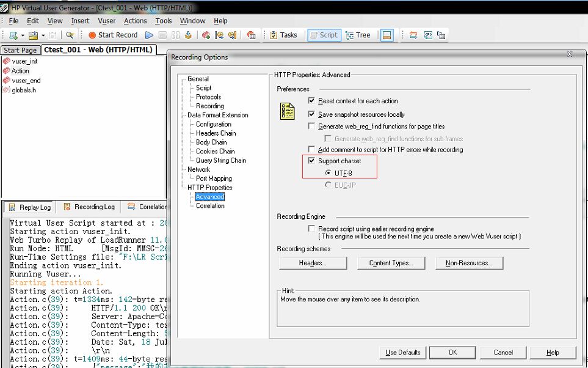Image resolution: width=588 pixels, height=368 pixels.
Task: Switch to the Replay Log tab
Action: (30, 207)
